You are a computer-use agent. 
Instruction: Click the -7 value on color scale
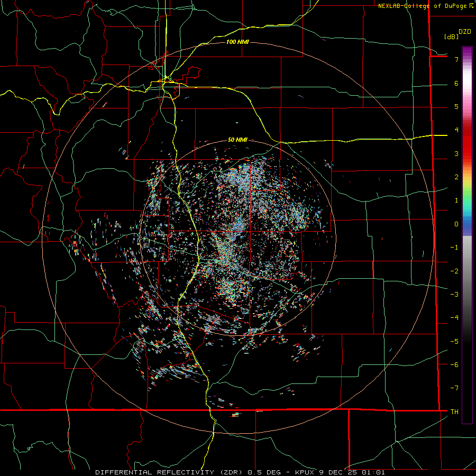pyautogui.click(x=454, y=388)
